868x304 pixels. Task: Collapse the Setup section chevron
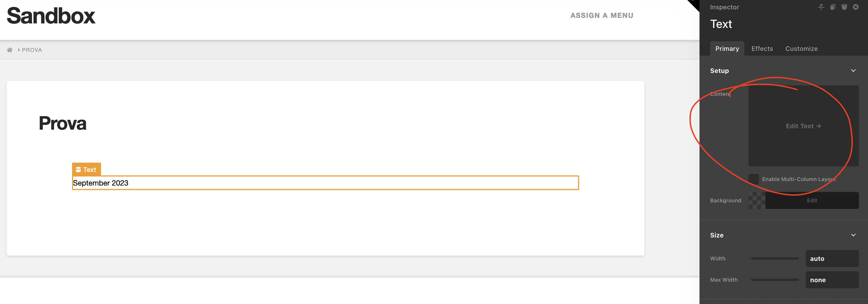(853, 71)
